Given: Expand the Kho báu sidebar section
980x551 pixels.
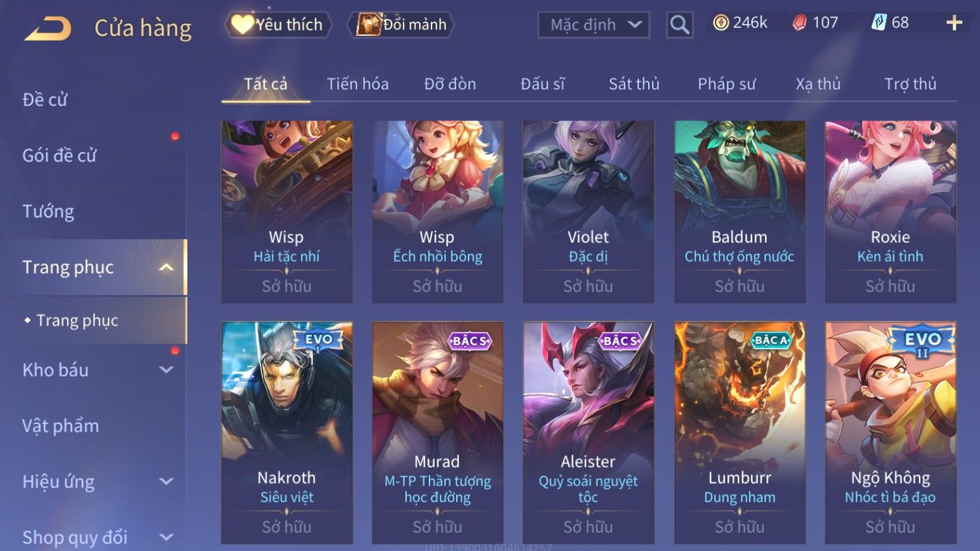Looking at the screenshot, I should tap(166, 370).
